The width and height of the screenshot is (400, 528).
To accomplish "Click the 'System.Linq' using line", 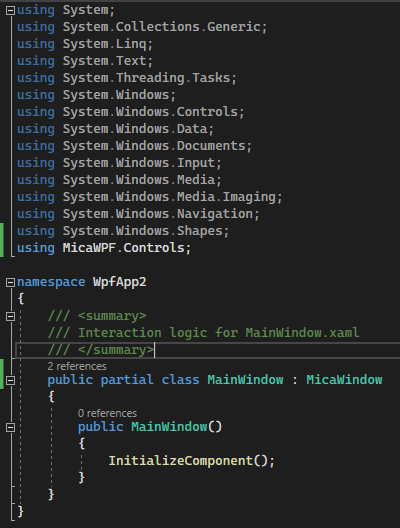I will (x=85, y=44).
